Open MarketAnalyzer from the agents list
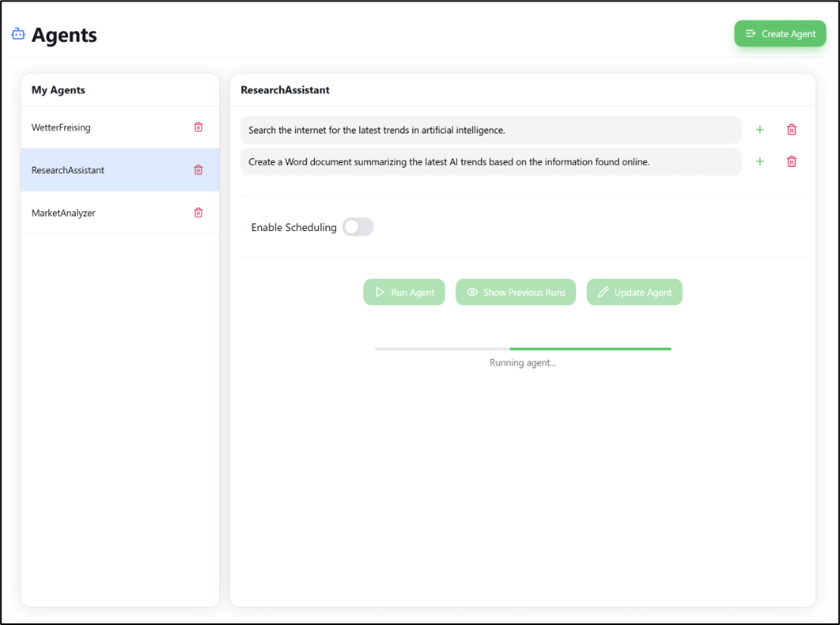This screenshot has height=625, width=840. point(63,213)
